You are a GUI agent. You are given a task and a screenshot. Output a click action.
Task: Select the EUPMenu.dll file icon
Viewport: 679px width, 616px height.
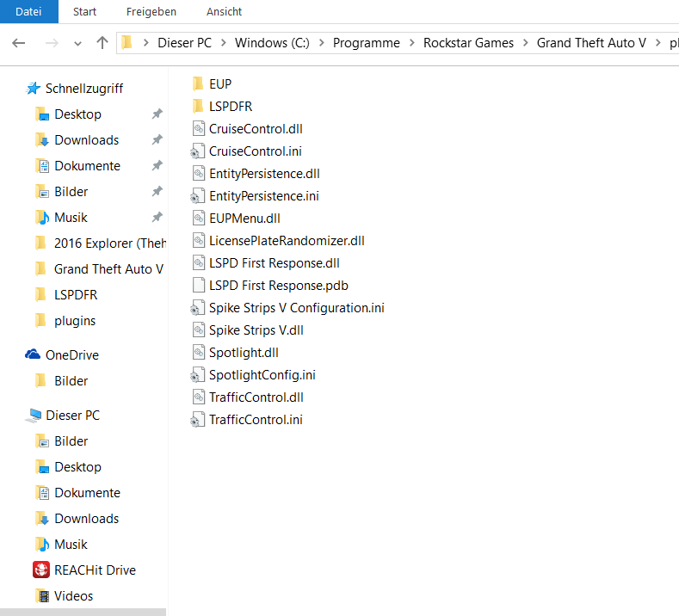pos(198,219)
